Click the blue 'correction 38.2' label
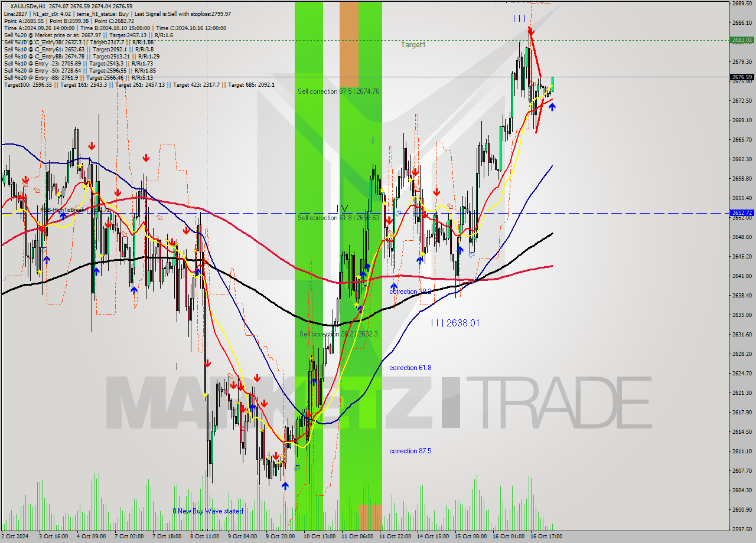This screenshot has height=543, width=756. point(410,292)
